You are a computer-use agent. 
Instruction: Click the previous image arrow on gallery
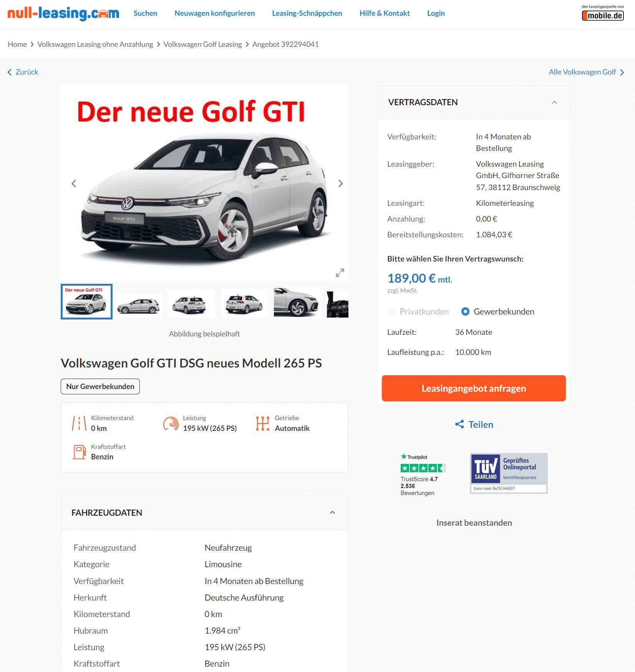coord(74,184)
